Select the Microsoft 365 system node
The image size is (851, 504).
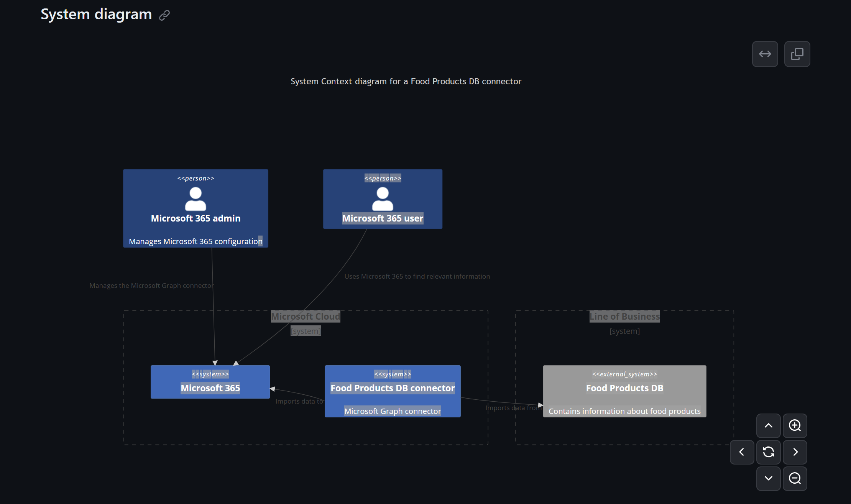coord(210,382)
